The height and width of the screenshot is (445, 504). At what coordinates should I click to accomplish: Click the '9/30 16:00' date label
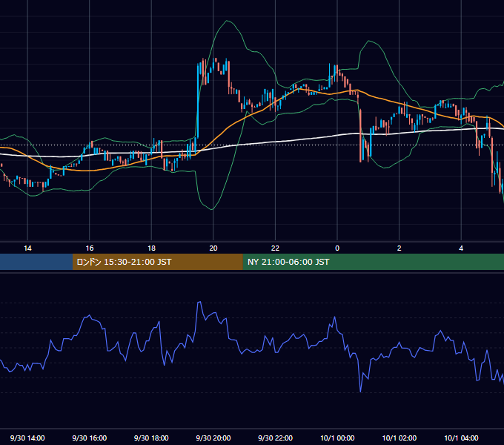90,438
